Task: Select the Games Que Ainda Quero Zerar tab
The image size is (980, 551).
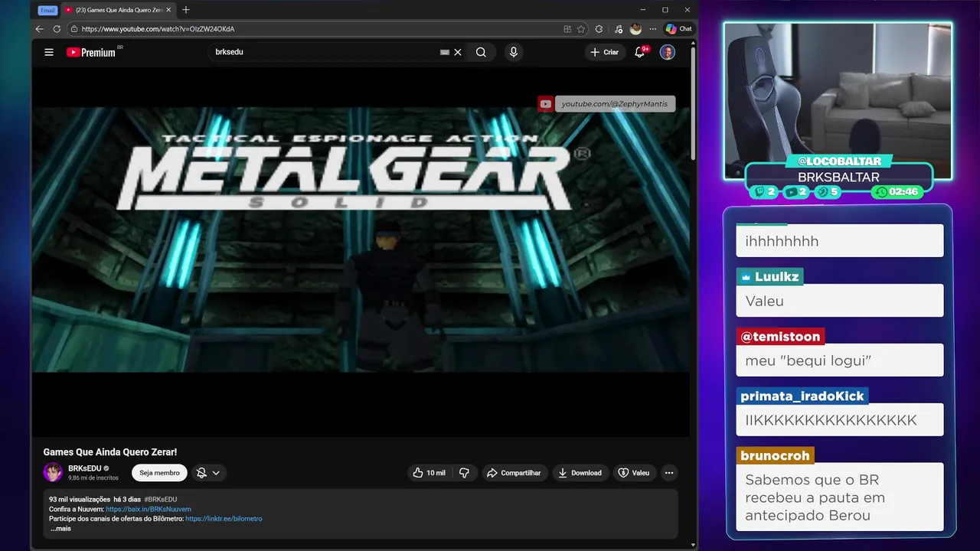Action: pyautogui.click(x=117, y=10)
